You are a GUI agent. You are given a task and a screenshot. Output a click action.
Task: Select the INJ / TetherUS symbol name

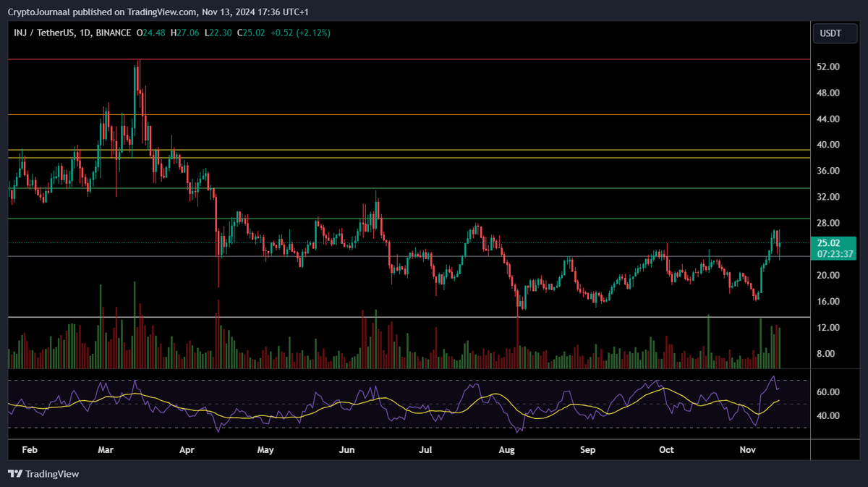point(43,33)
